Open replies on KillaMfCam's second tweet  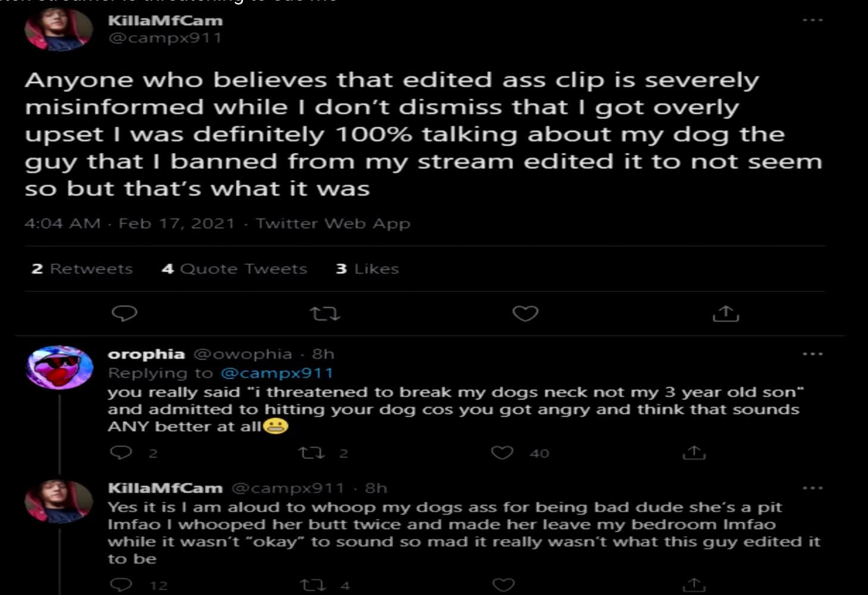(x=121, y=584)
